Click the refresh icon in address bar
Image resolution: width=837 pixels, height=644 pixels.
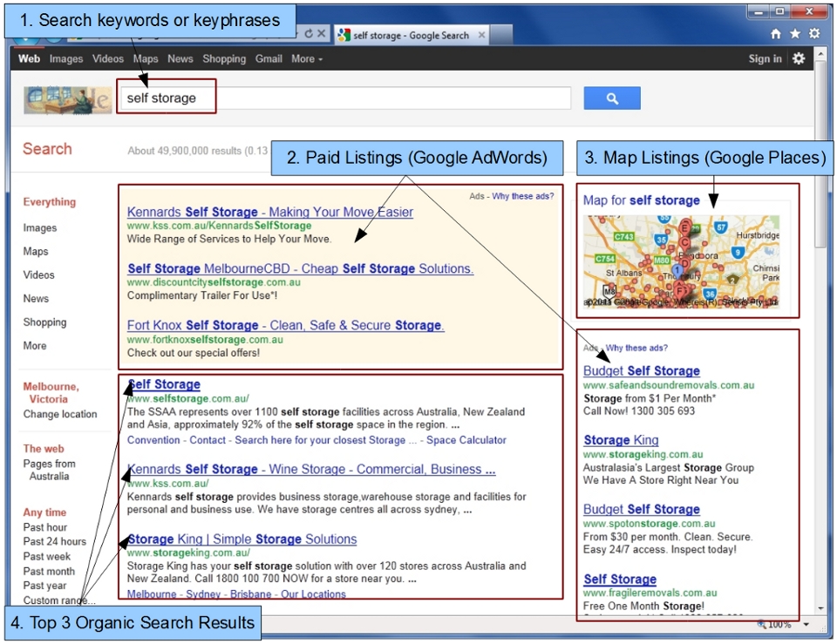[x=308, y=34]
